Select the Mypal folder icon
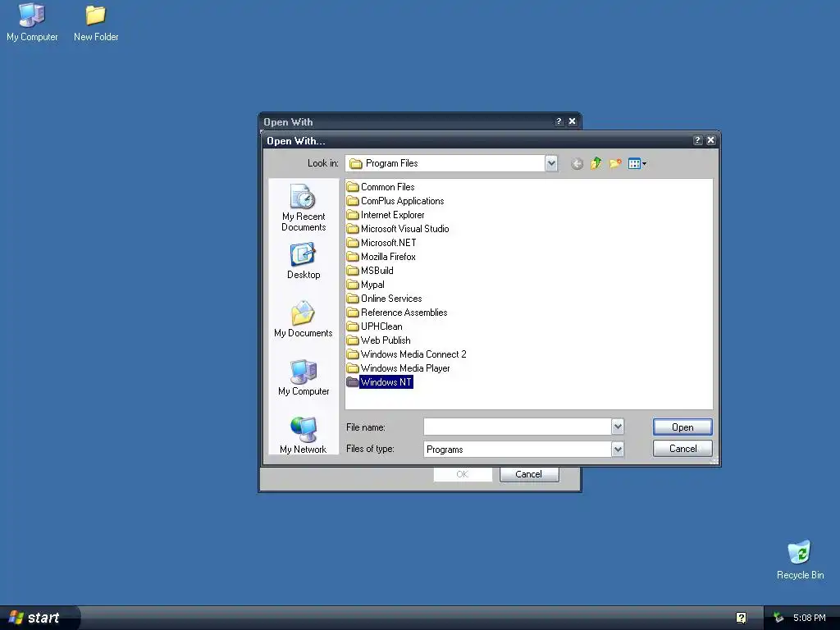The height and width of the screenshot is (630, 840). click(352, 285)
